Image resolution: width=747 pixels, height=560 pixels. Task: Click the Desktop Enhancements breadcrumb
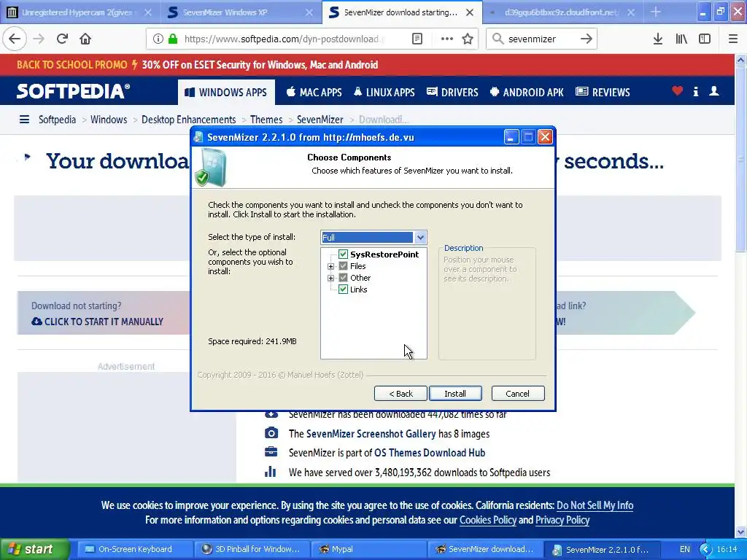189,119
